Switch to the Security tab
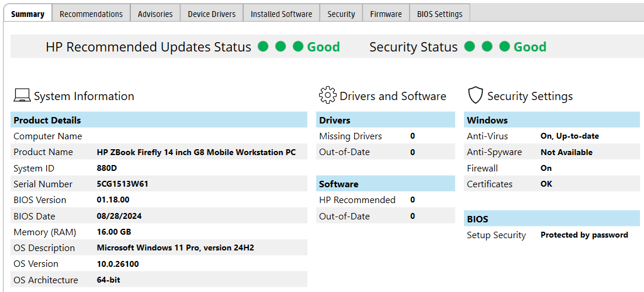This screenshot has width=644, height=292. (341, 13)
